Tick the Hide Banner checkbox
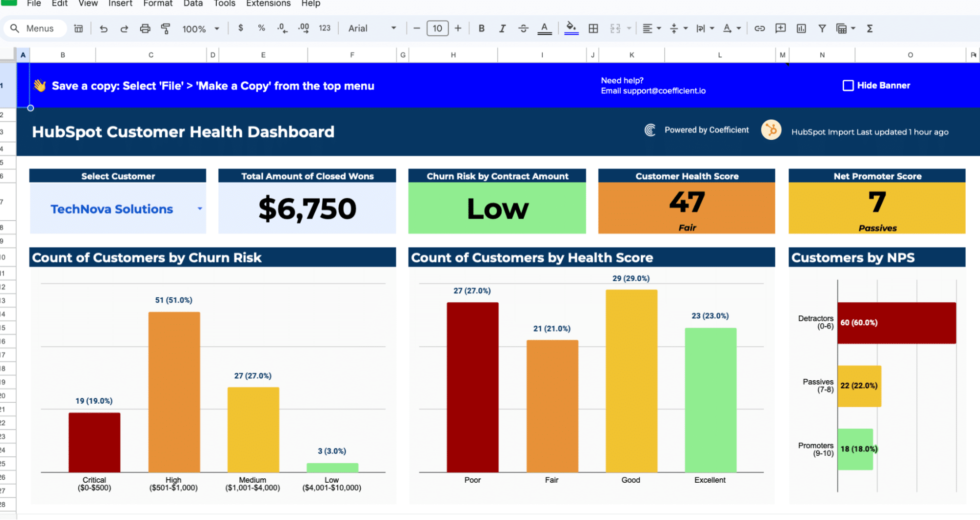Screen dimensions: 980x520 click(x=848, y=85)
